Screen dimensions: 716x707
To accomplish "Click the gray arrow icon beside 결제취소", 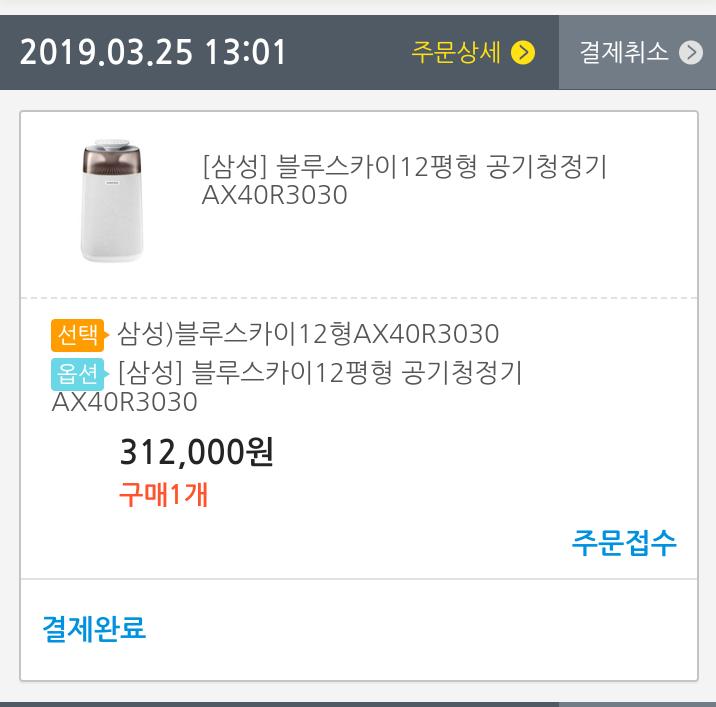I will click(691, 52).
